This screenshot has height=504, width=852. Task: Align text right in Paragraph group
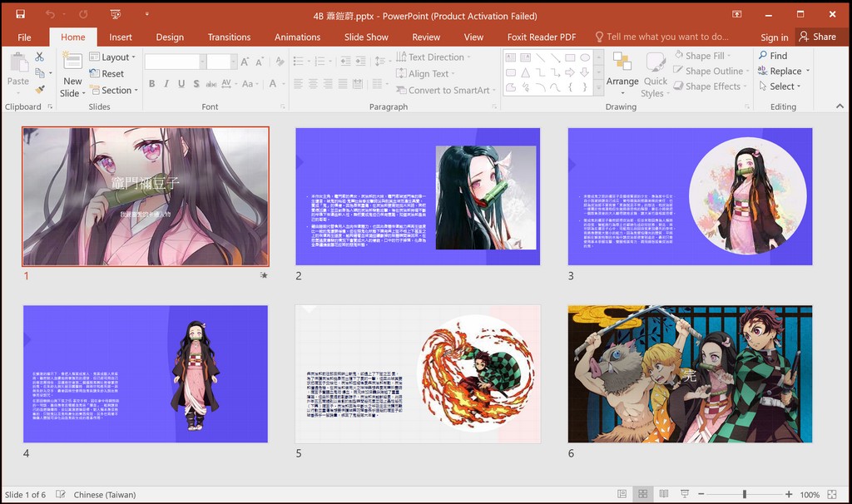click(328, 84)
